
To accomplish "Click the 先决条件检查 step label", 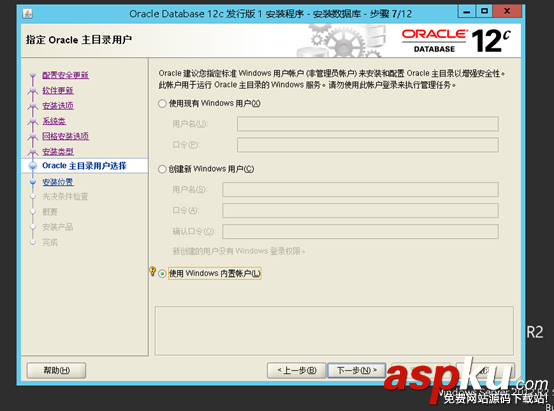I will [x=65, y=196].
